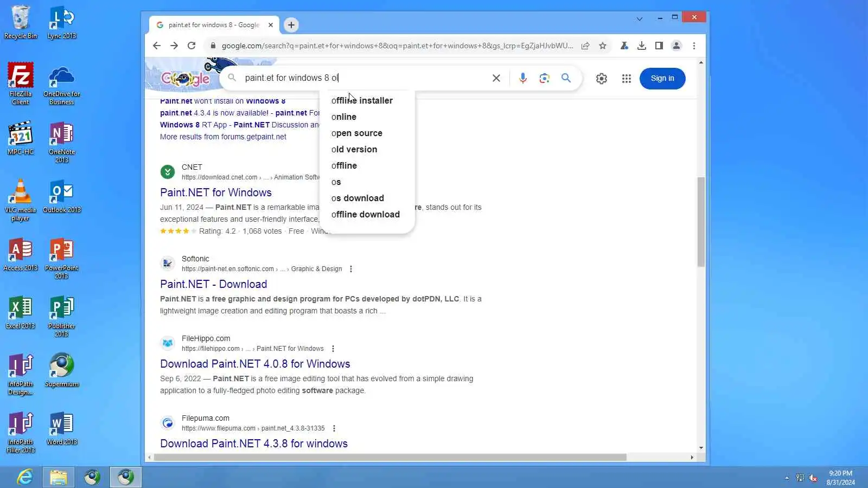Open the Softonic site name link
Screen dimensions: 868x488
point(195,259)
